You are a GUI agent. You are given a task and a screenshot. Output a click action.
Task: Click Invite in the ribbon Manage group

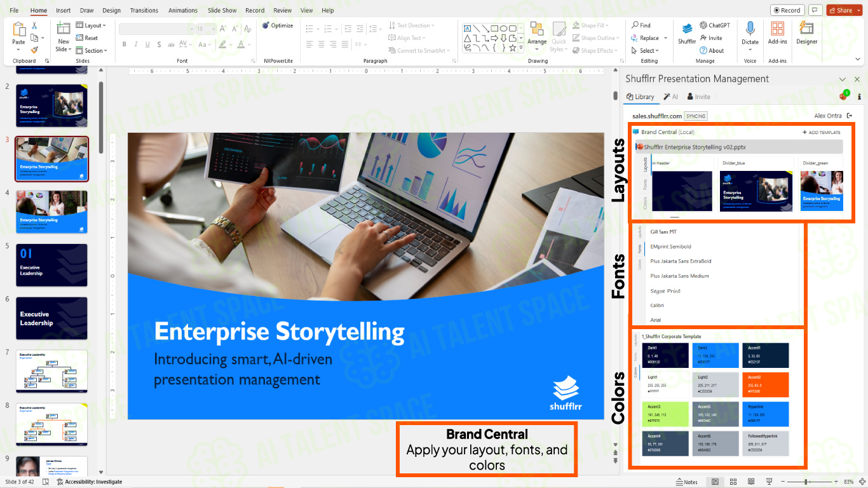(711, 38)
